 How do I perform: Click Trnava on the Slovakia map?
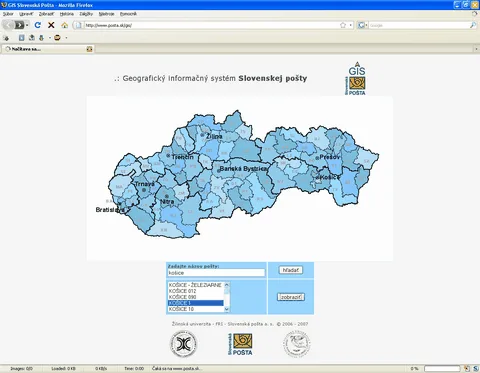pyautogui.click(x=144, y=184)
